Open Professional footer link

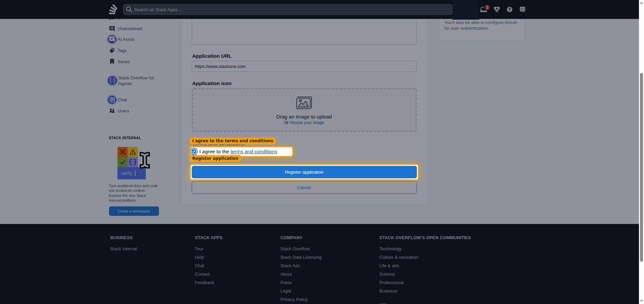(391, 283)
